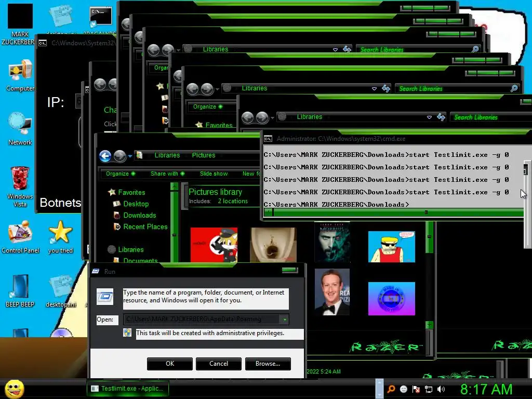Screen dimensions: 532x399
Task: Click the library icon in Pictures address bar
Action: (x=139, y=155)
